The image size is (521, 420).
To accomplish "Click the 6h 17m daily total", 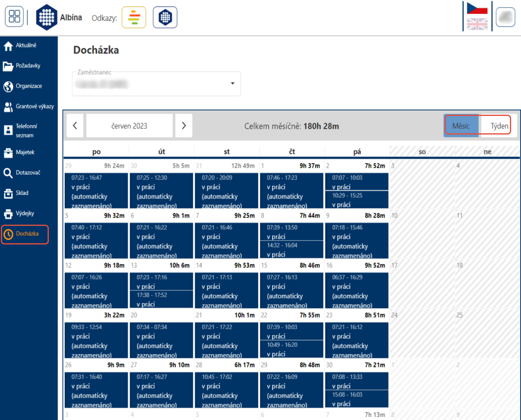I will [x=244, y=365].
